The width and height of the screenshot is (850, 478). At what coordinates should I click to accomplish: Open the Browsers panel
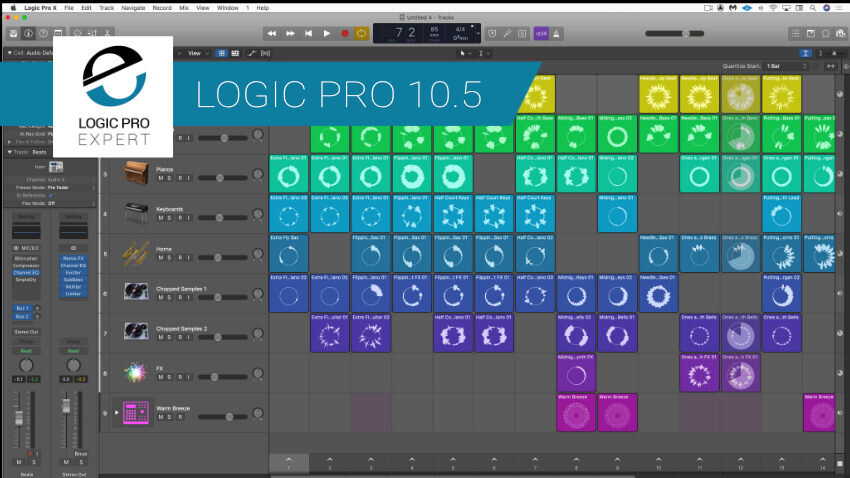[840, 34]
